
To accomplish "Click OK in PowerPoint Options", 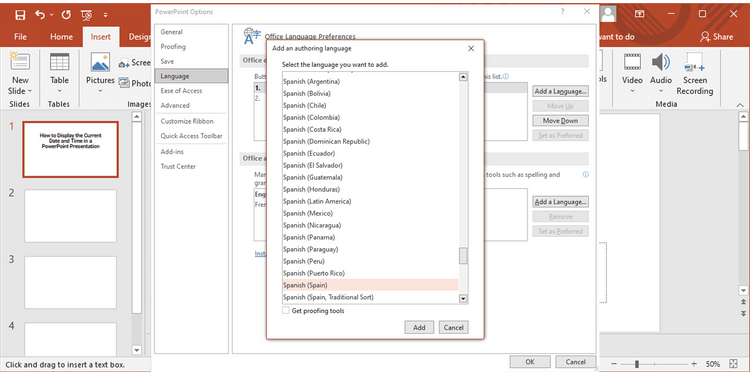I will (x=530, y=362).
